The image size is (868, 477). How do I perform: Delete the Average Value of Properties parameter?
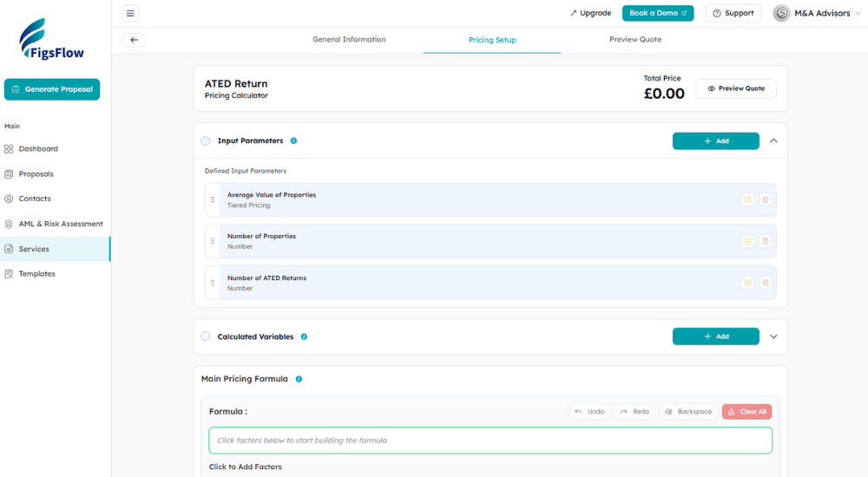(x=765, y=199)
